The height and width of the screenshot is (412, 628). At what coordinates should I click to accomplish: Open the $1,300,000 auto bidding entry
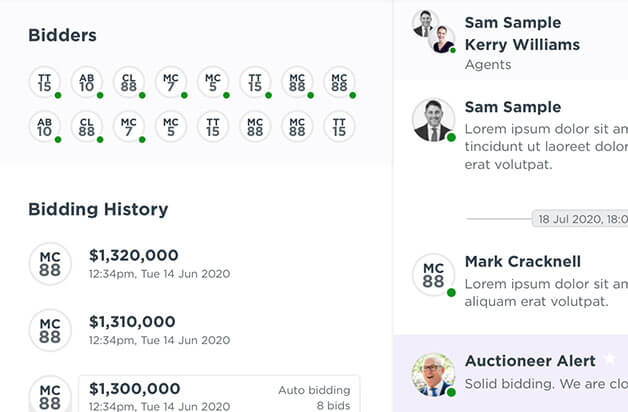click(219, 394)
